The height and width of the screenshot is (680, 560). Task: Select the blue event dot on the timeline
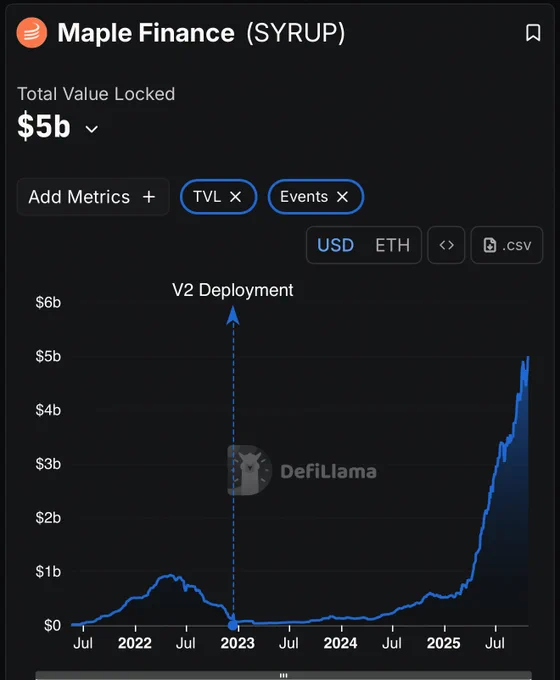point(233,625)
